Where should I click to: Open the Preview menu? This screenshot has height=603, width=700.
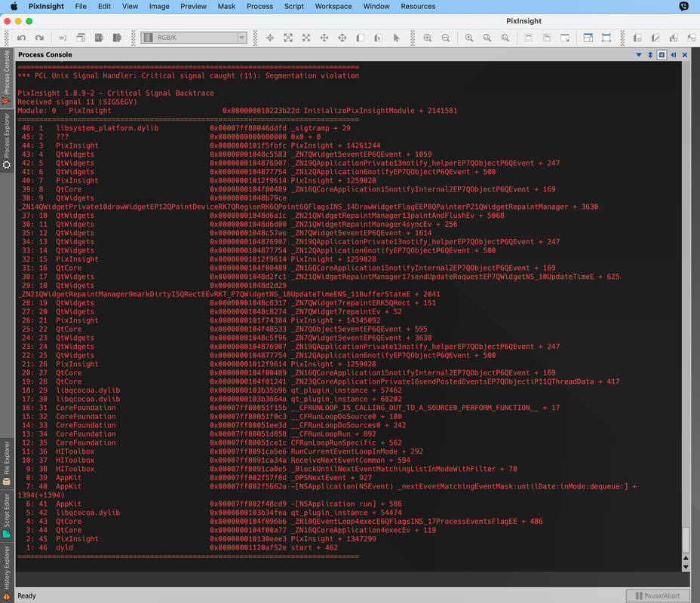193,6
